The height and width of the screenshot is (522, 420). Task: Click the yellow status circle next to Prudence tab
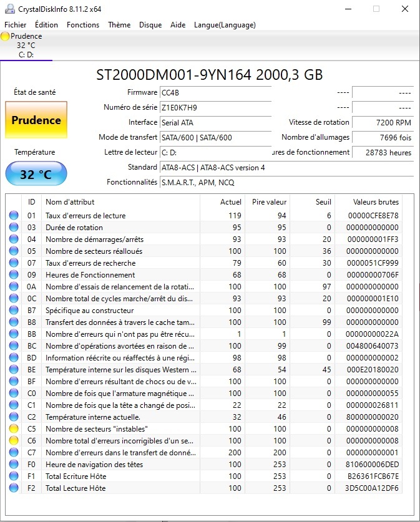click(x=5, y=36)
